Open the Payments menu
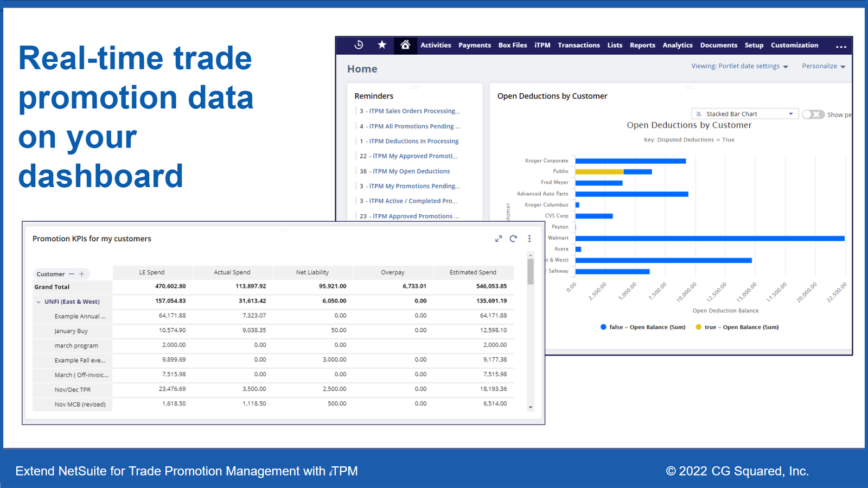 [x=475, y=45]
